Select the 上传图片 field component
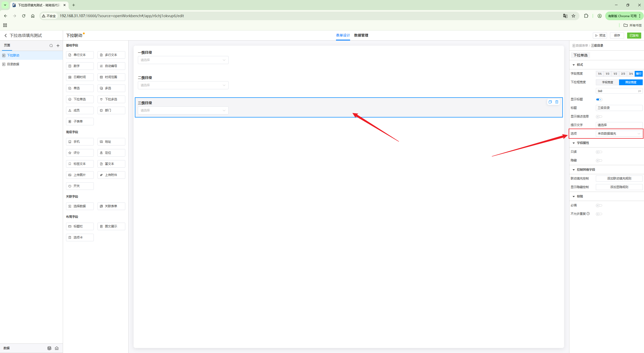The image size is (644, 353). pyautogui.click(x=80, y=175)
